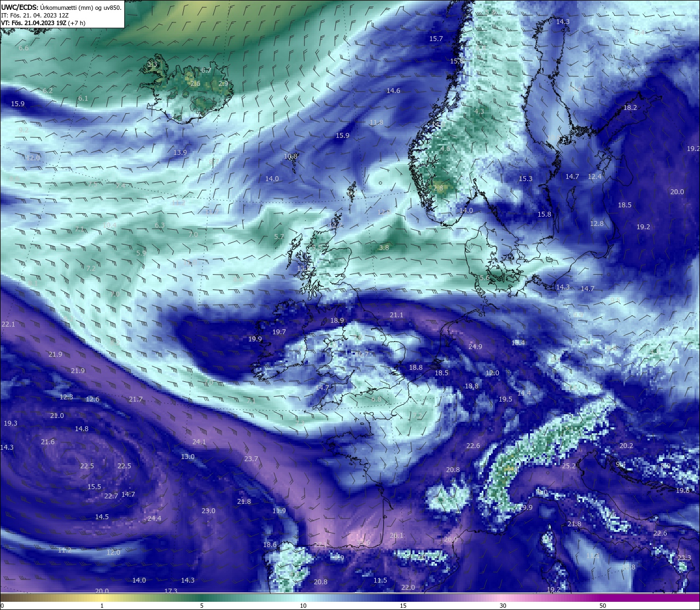700x610 pixels.
Task: Click the 18.2 value over Finland
Action: pyautogui.click(x=630, y=108)
